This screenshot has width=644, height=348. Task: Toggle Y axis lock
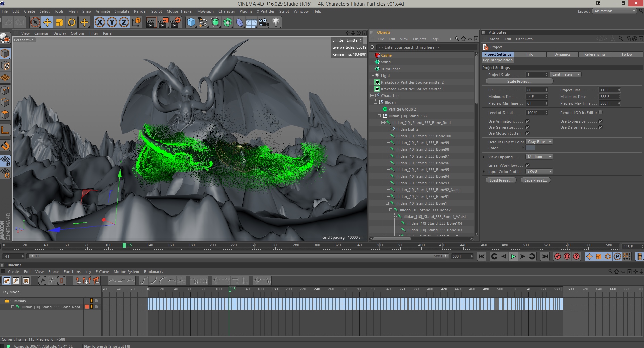click(112, 23)
